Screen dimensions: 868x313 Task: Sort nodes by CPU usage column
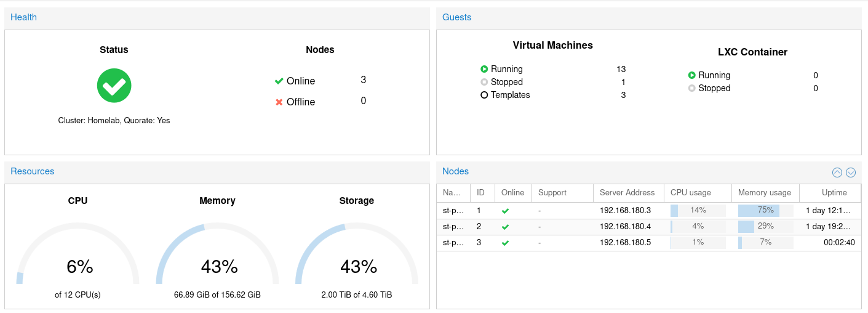click(690, 193)
